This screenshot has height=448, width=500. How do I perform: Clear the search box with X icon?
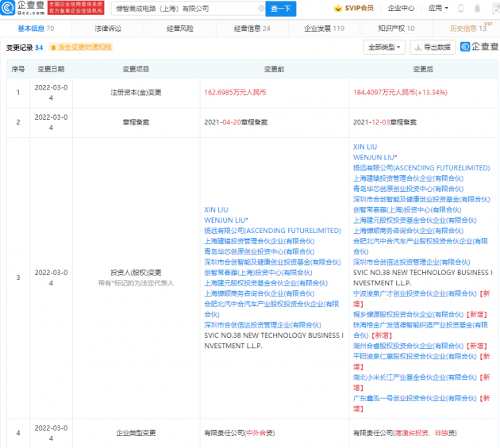261,8
